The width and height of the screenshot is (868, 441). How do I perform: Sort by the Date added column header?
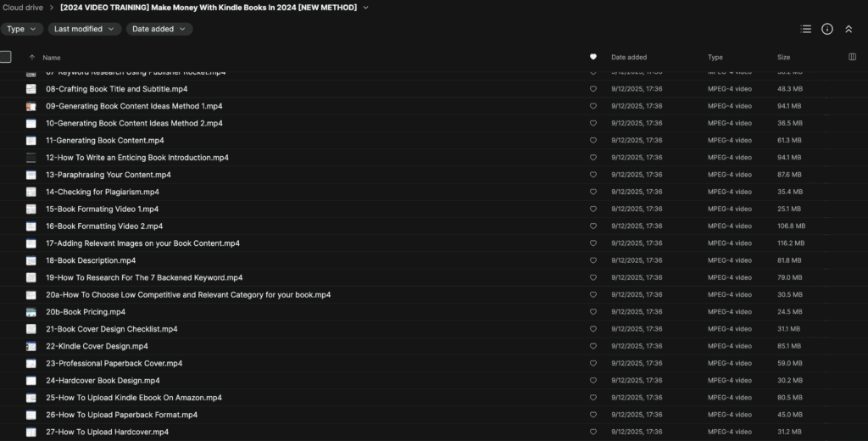click(629, 58)
